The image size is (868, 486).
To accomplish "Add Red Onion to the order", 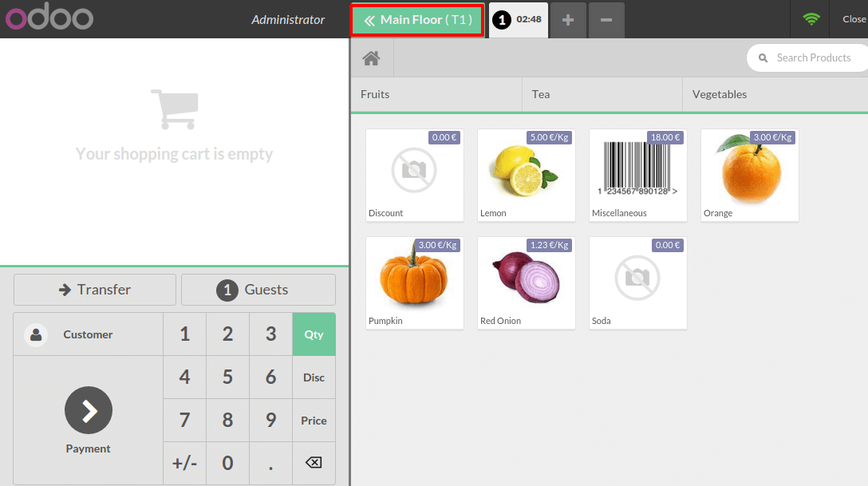I will pos(527,283).
